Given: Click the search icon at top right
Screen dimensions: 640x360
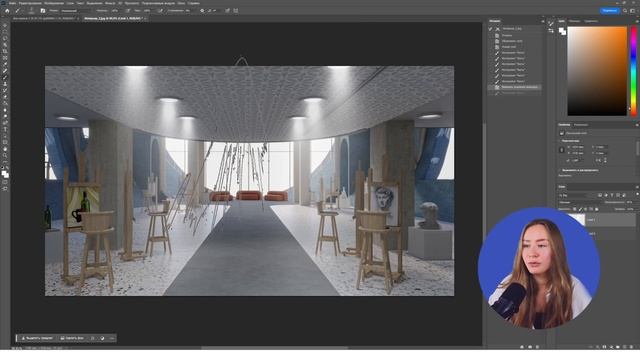Looking at the screenshot, I should click(625, 11).
